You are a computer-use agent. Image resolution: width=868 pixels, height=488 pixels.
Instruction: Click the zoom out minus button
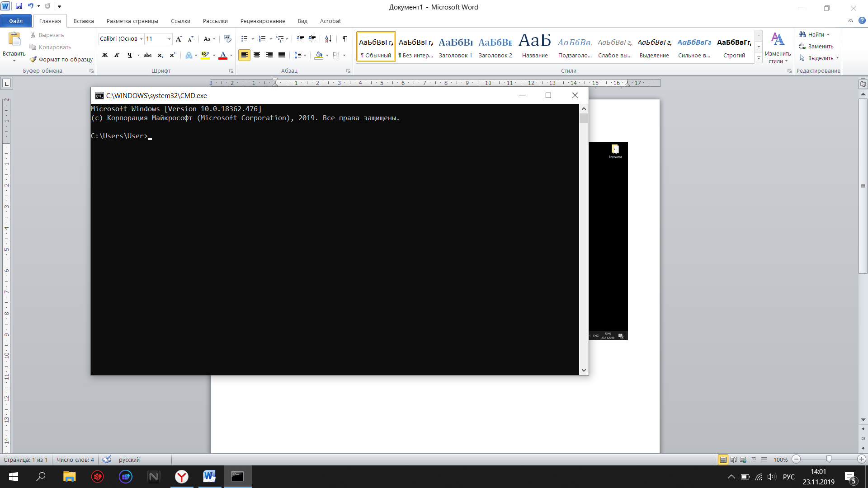point(797,459)
